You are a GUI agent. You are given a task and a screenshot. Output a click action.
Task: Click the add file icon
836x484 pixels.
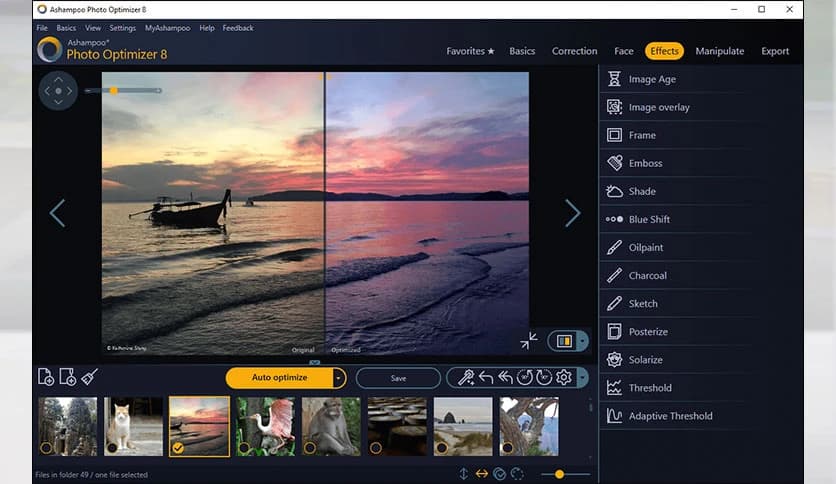pyautogui.click(x=46, y=377)
